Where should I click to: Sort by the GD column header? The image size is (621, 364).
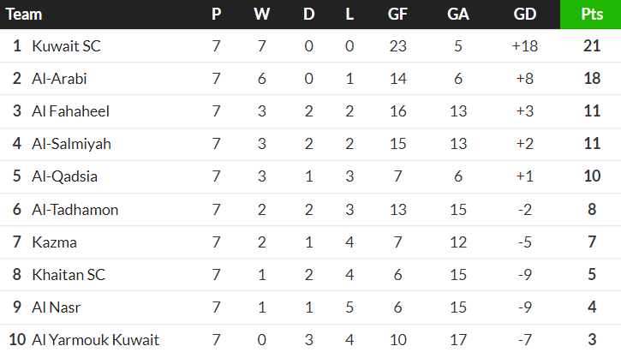point(524,15)
